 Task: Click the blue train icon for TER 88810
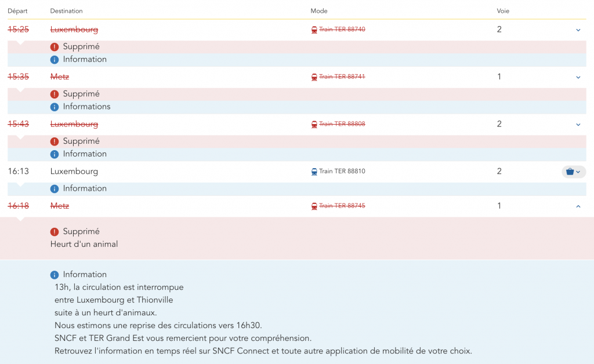click(314, 172)
